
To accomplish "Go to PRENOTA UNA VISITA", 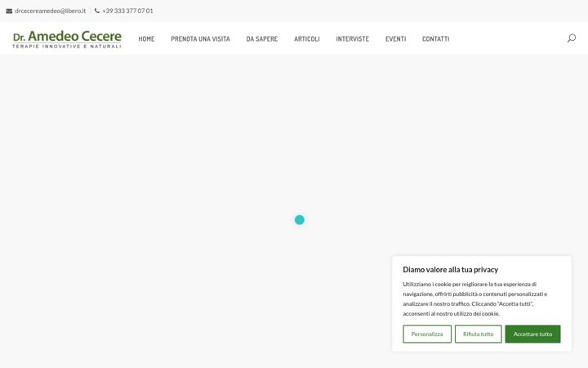I will pos(200,38).
